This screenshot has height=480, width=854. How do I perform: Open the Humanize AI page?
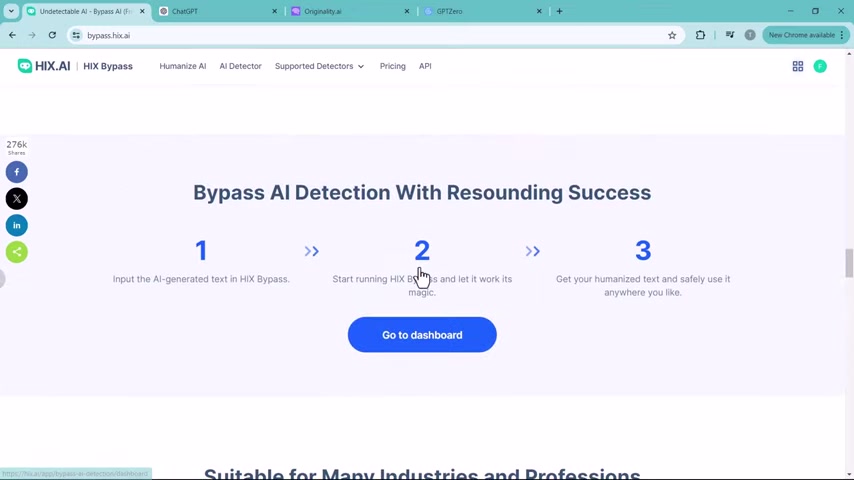[x=183, y=66]
